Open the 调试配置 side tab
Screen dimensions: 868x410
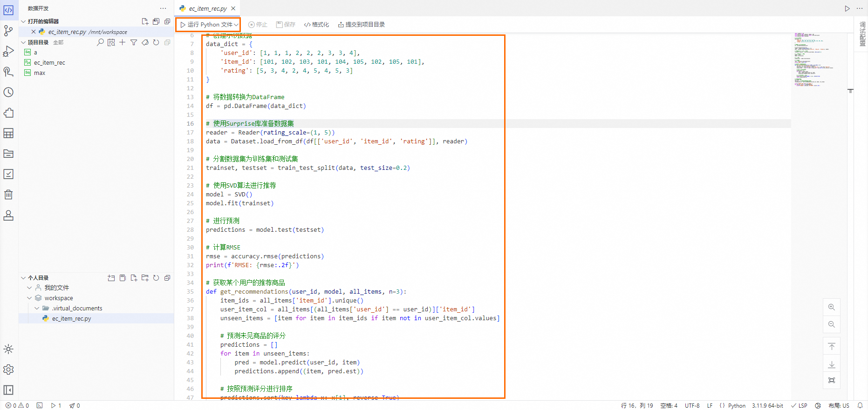point(862,34)
